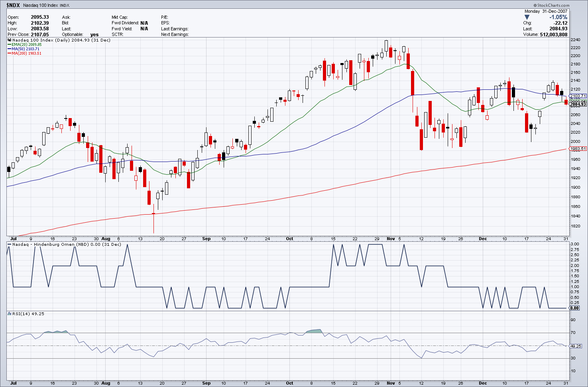The width and height of the screenshot is (588, 387).
Task: Click the 1983.51 price tag on right axis
Action: (x=578, y=149)
